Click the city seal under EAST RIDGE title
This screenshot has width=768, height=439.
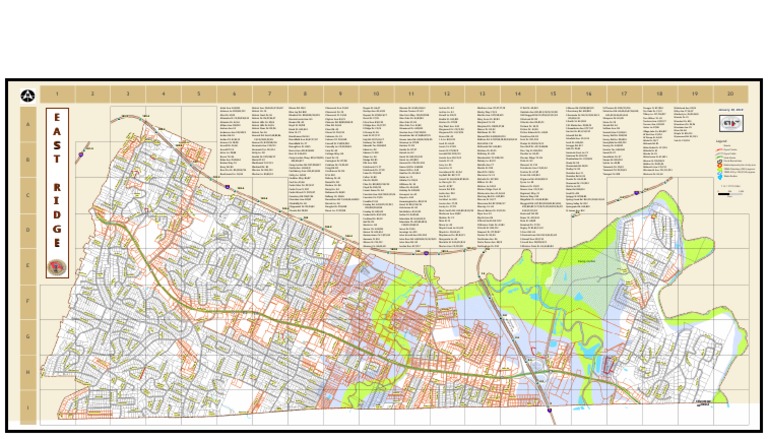coord(57,268)
